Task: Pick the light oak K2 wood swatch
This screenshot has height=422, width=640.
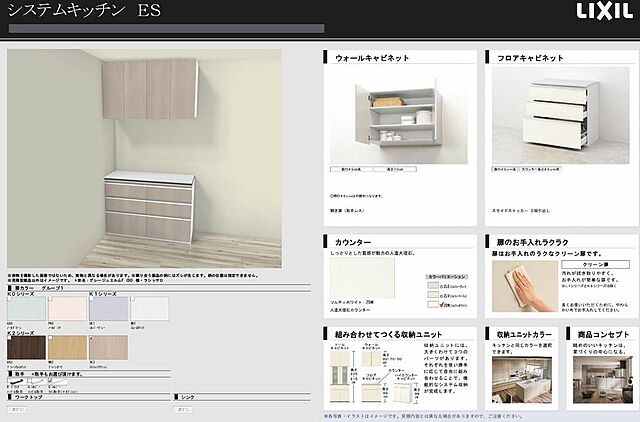Action: [x=68, y=348]
